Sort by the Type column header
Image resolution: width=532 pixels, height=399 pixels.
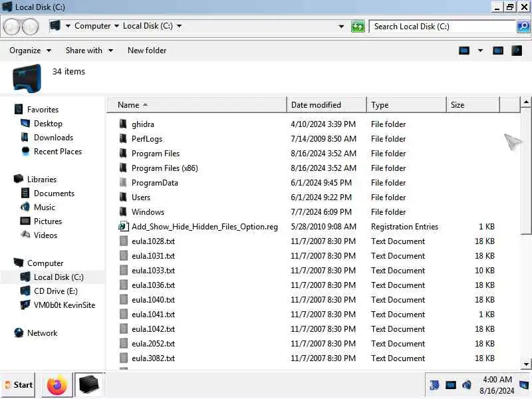pyautogui.click(x=406, y=105)
